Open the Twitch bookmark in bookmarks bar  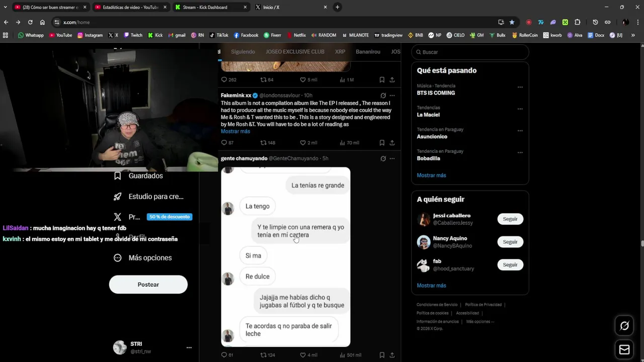pyautogui.click(x=133, y=35)
